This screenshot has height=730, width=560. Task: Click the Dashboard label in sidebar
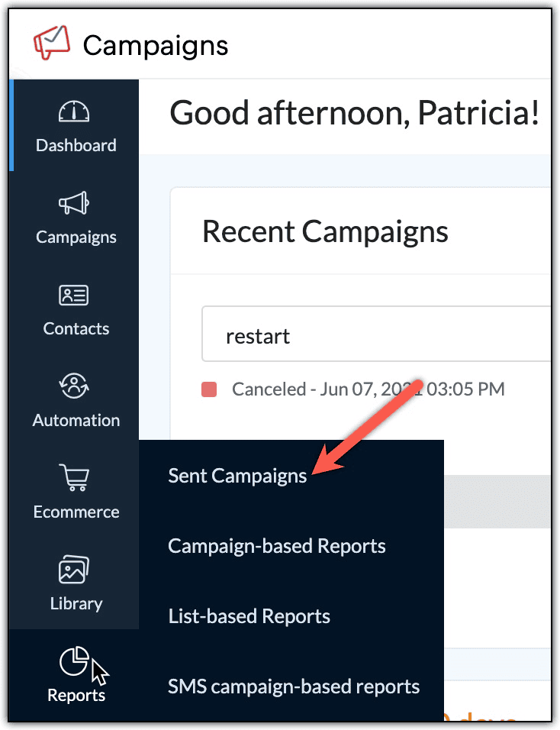coord(76,145)
